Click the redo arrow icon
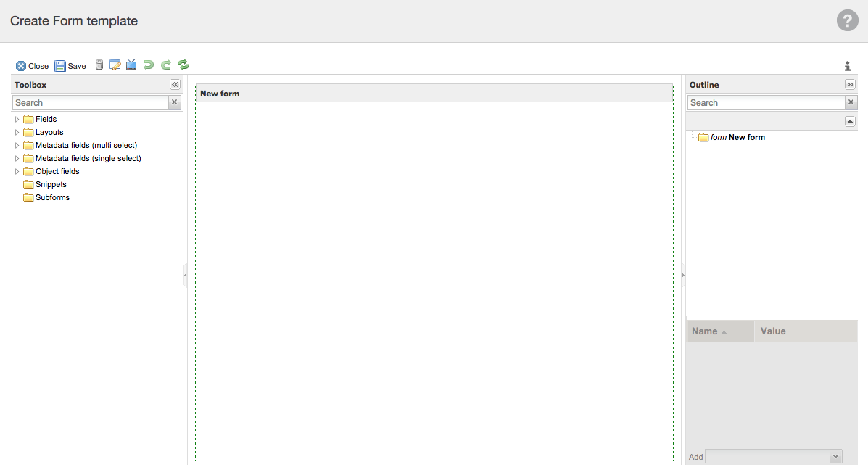The width and height of the screenshot is (868, 475). click(x=166, y=65)
